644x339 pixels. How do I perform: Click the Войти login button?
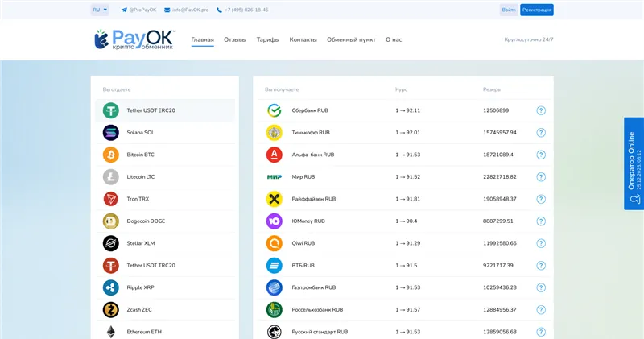(x=509, y=10)
